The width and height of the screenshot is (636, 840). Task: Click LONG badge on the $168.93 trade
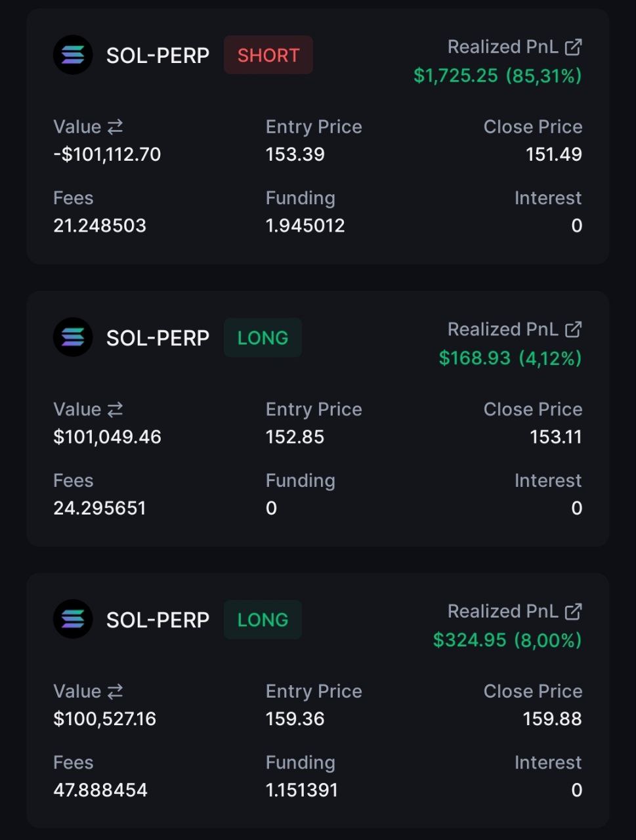pyautogui.click(x=263, y=337)
